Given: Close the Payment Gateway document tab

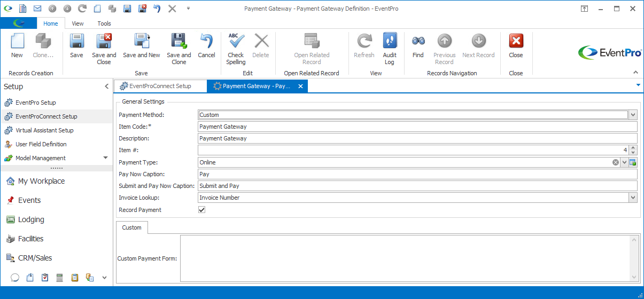Looking at the screenshot, I should [300, 86].
